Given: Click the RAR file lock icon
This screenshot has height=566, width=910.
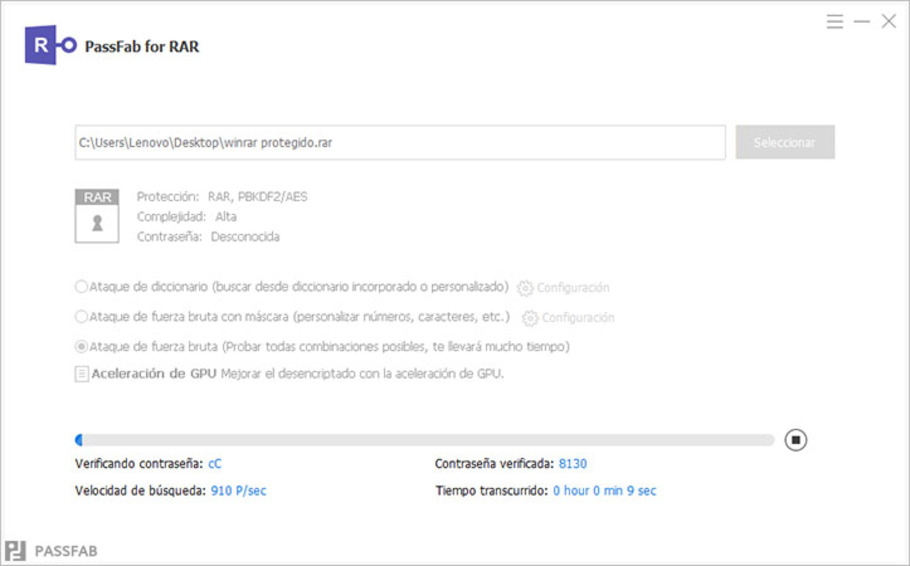Looking at the screenshot, I should pos(97,215).
